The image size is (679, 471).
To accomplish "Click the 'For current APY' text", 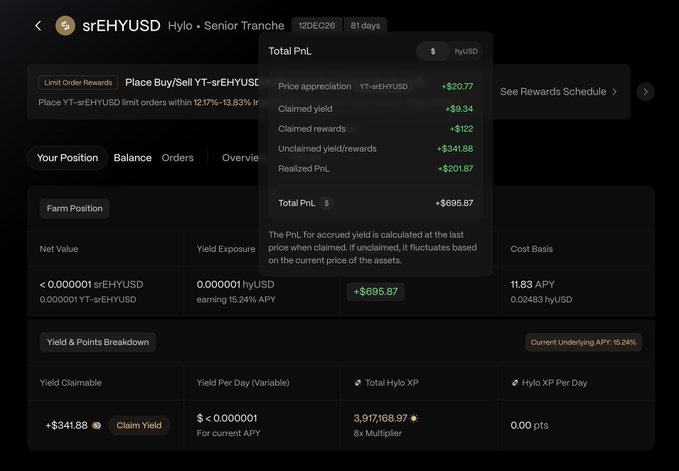I will click(228, 433).
